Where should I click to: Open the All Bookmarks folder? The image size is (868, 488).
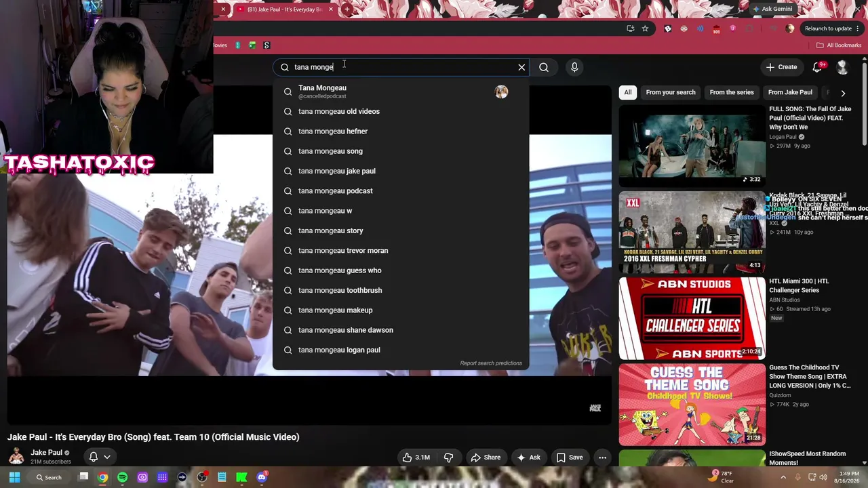(x=839, y=45)
